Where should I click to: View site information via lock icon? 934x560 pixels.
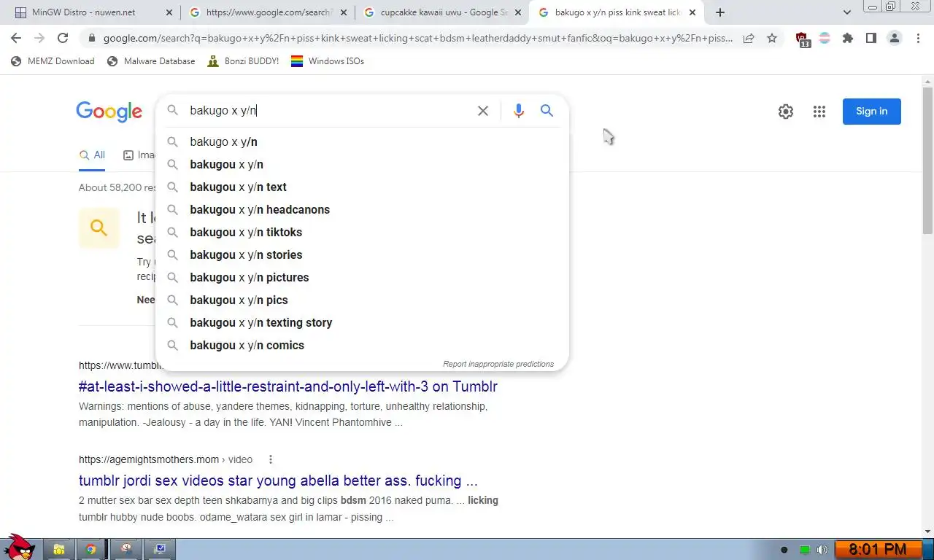click(x=91, y=39)
